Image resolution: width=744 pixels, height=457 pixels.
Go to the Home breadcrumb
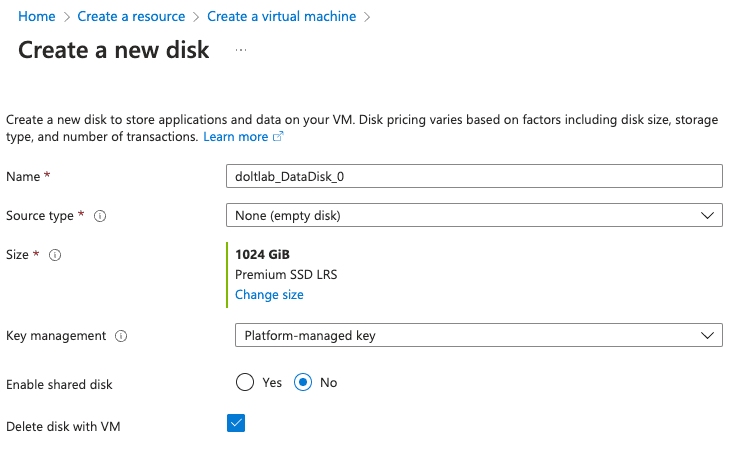pyautogui.click(x=37, y=16)
